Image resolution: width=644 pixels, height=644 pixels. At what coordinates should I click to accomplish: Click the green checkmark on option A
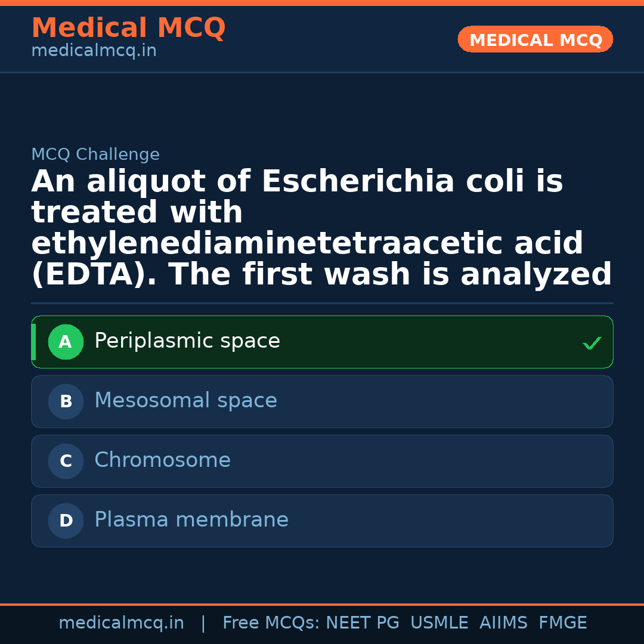pos(592,343)
